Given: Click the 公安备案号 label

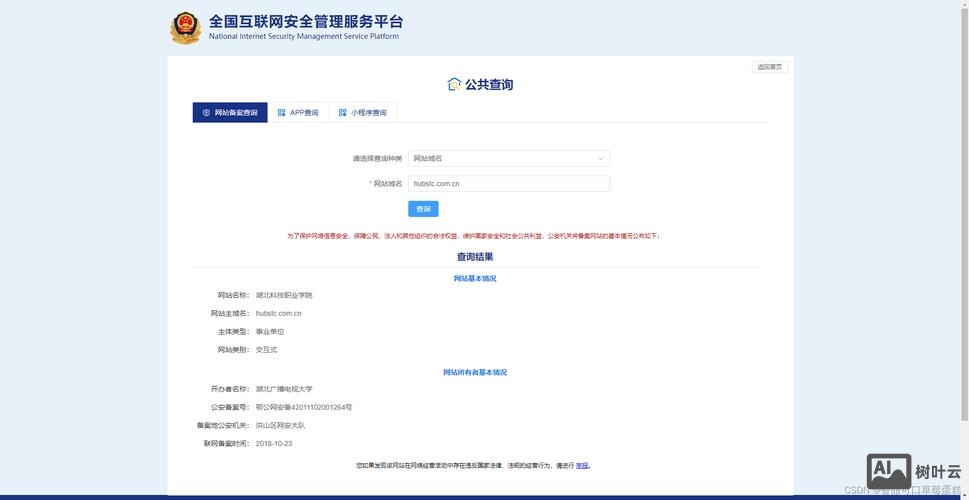Looking at the screenshot, I should [230, 407].
